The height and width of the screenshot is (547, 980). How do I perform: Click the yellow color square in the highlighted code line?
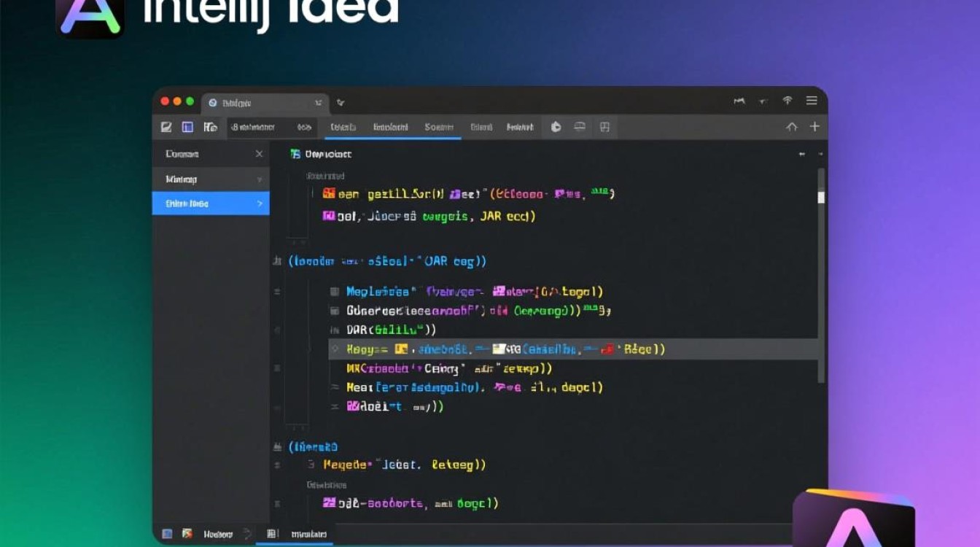400,349
